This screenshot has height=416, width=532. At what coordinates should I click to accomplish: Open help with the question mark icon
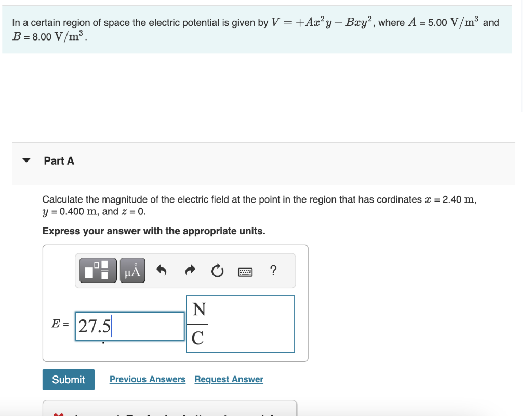273,271
